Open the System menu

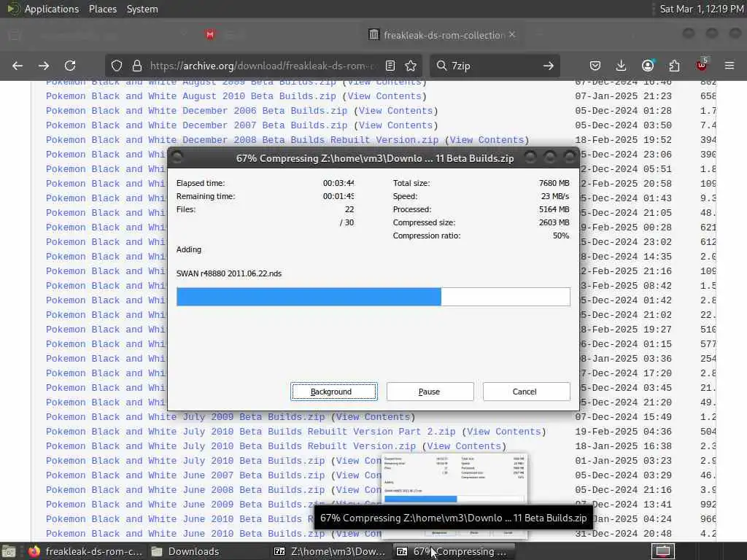(x=142, y=9)
